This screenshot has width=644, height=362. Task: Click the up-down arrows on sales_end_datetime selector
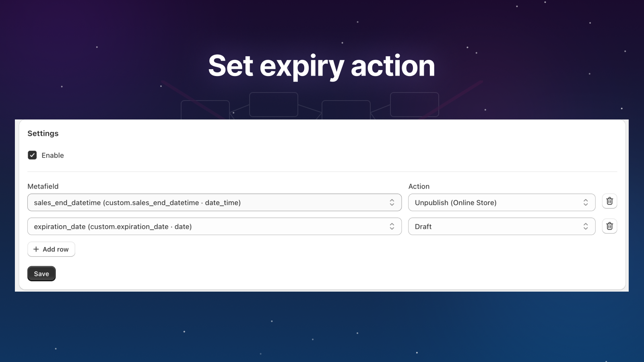[392, 203]
